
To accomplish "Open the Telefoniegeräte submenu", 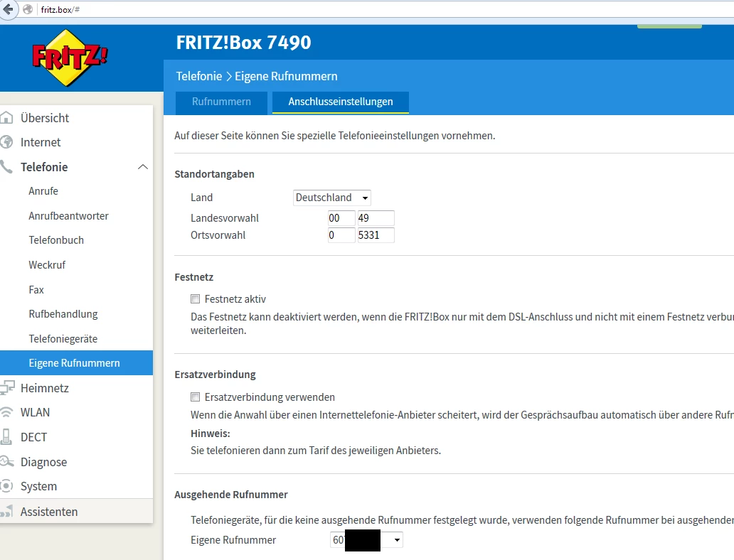I will coord(63,339).
